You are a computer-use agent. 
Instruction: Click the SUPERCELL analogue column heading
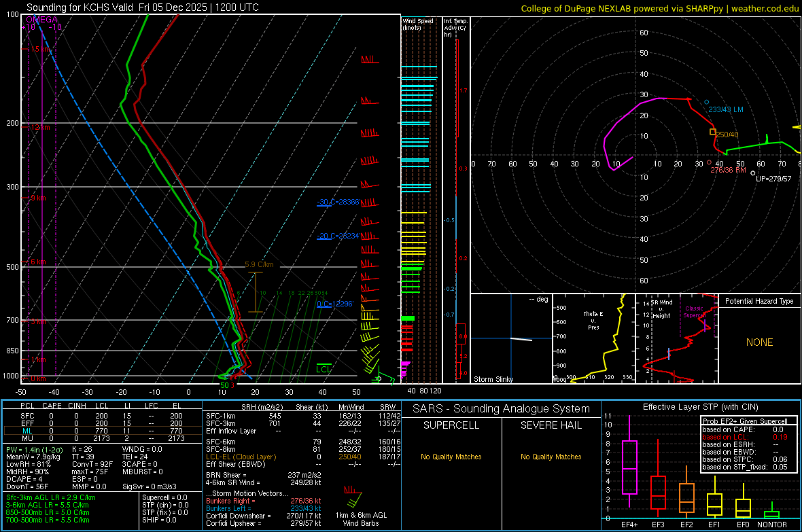(451, 425)
